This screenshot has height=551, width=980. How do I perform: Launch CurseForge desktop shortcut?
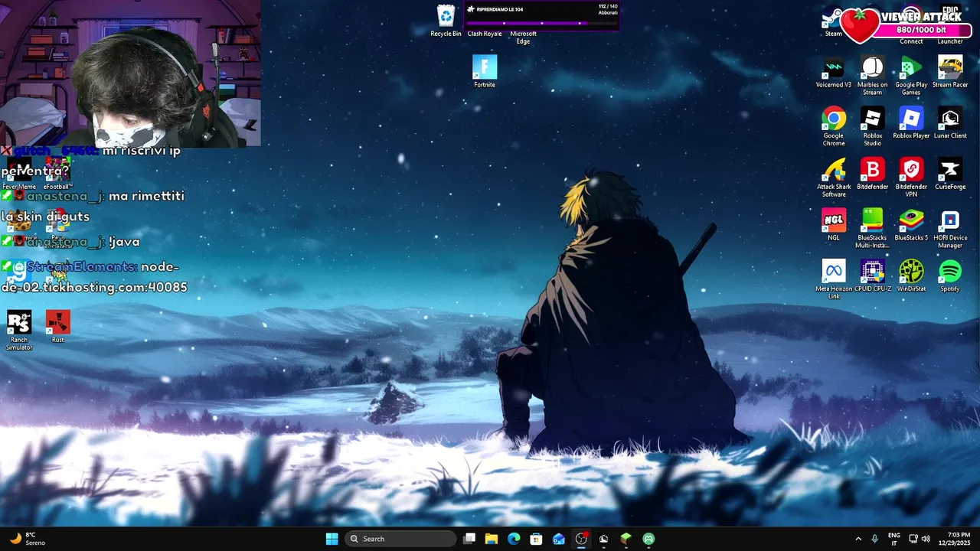pos(950,174)
